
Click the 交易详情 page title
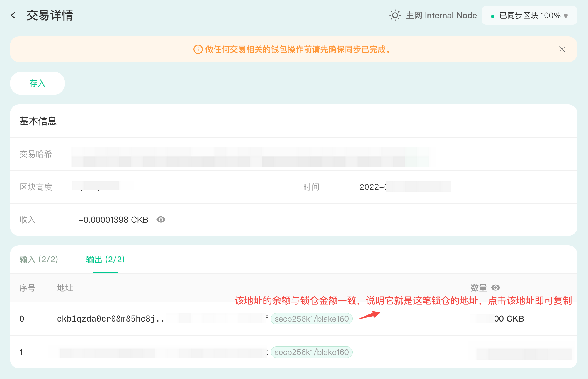point(50,15)
